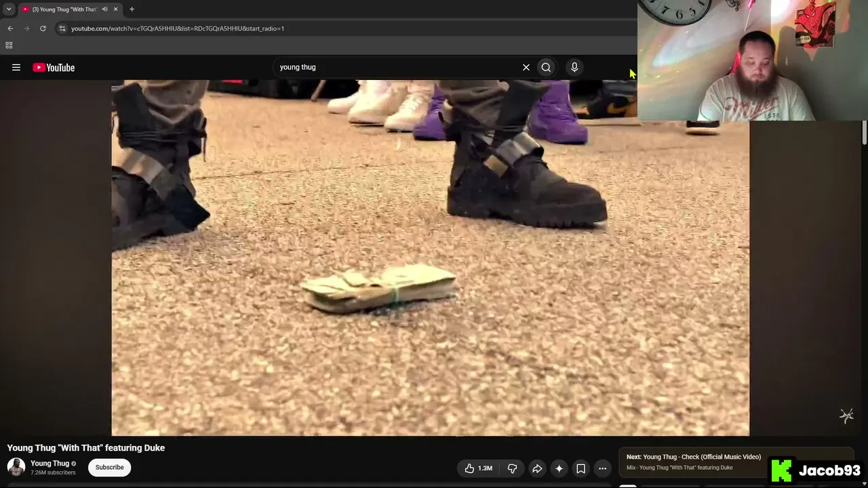Click the '7.26M subscribers' text
The width and height of the screenshot is (868, 488).
(x=53, y=472)
